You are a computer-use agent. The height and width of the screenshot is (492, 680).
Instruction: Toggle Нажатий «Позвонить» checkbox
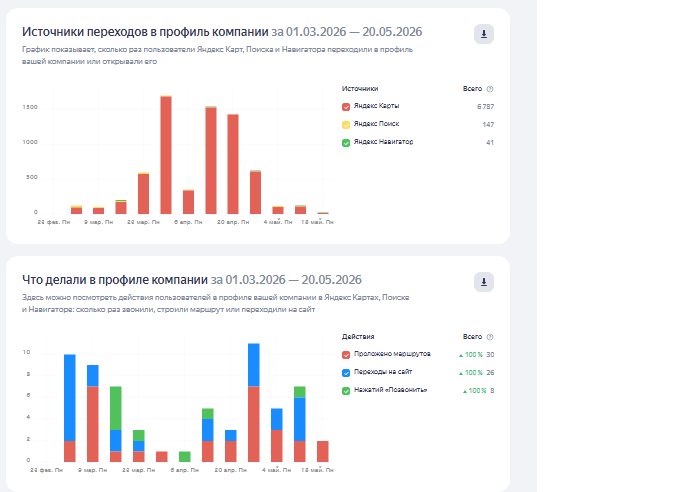point(346,391)
